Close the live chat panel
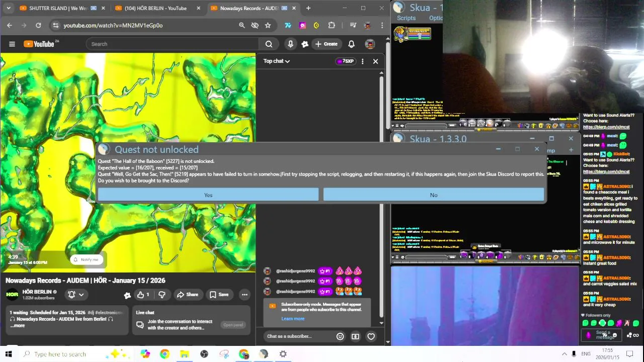The width and height of the screenshot is (644, 362). click(x=375, y=61)
